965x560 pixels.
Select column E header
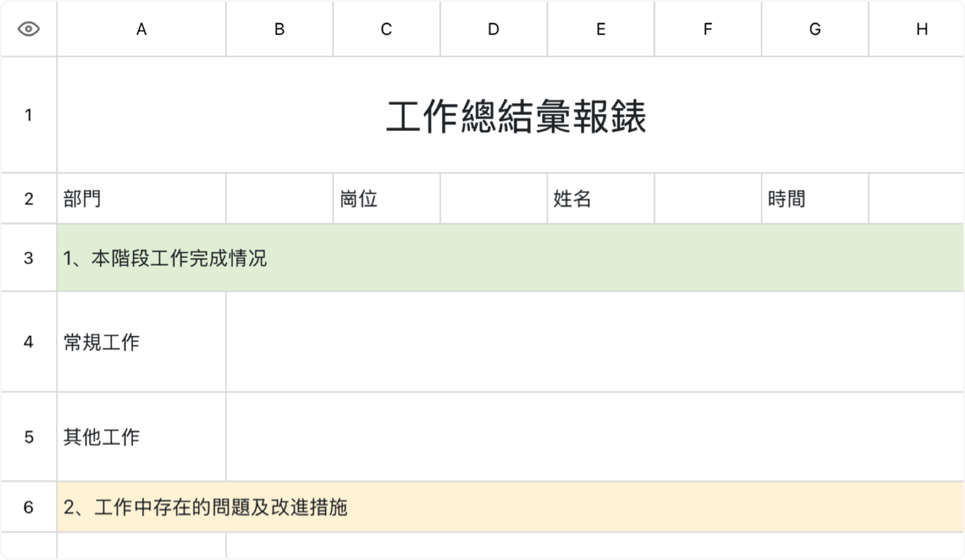(601, 29)
